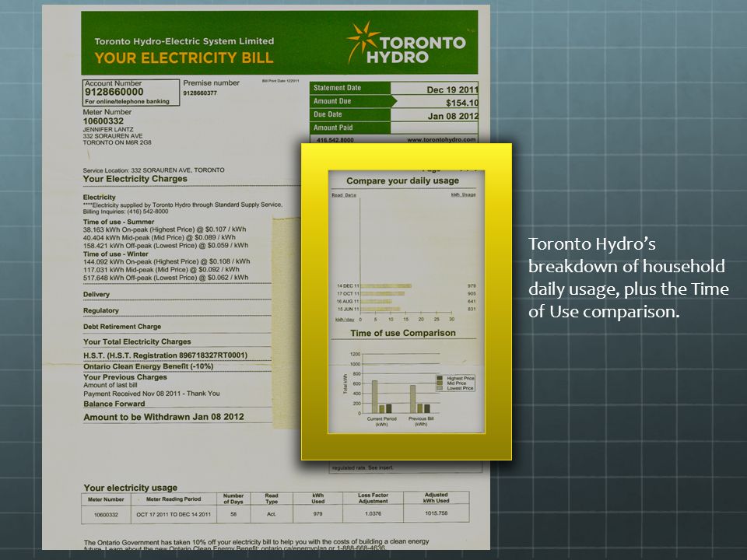Screen dimensions: 747x560
Task: Select meter number 10600332 above the customer name
Action: click(103, 121)
